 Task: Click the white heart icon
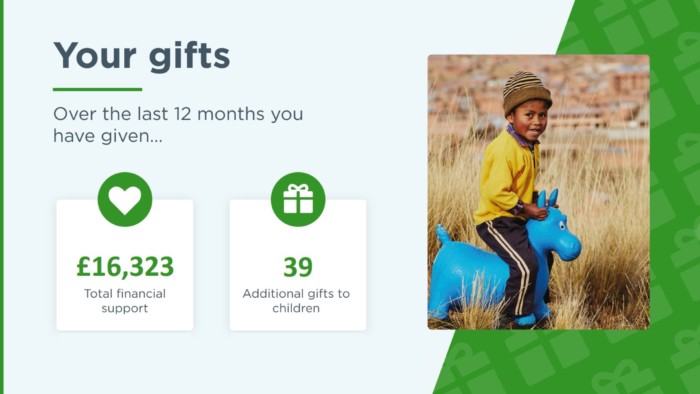tap(125, 199)
